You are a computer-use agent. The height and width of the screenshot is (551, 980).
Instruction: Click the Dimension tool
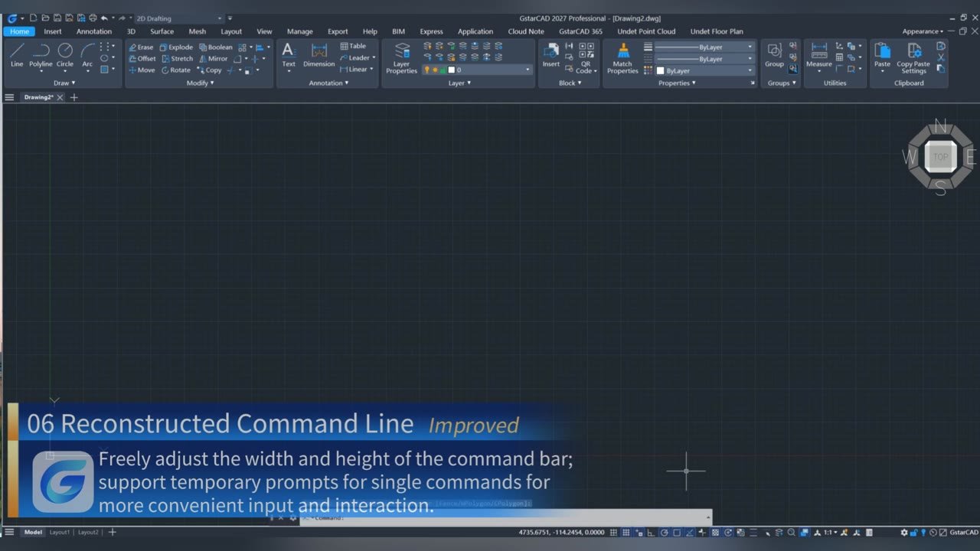(x=319, y=55)
